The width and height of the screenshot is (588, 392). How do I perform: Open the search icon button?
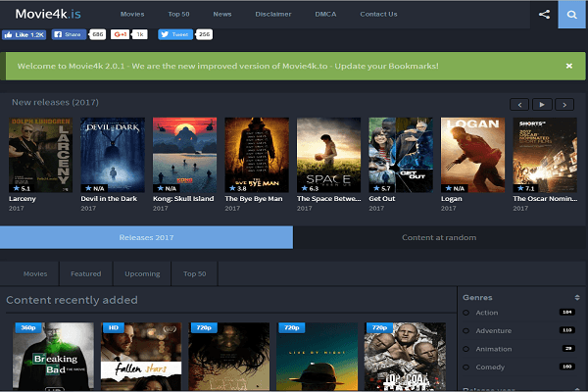coord(572,15)
